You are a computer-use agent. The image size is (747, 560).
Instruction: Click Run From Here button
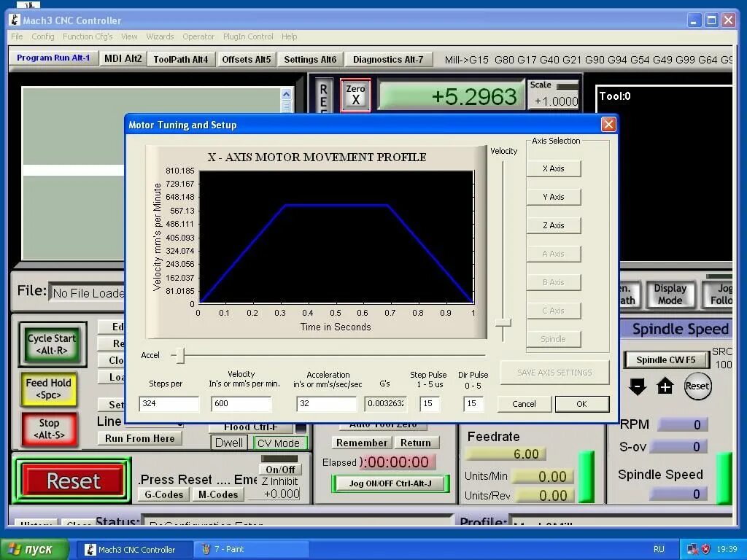tap(139, 438)
